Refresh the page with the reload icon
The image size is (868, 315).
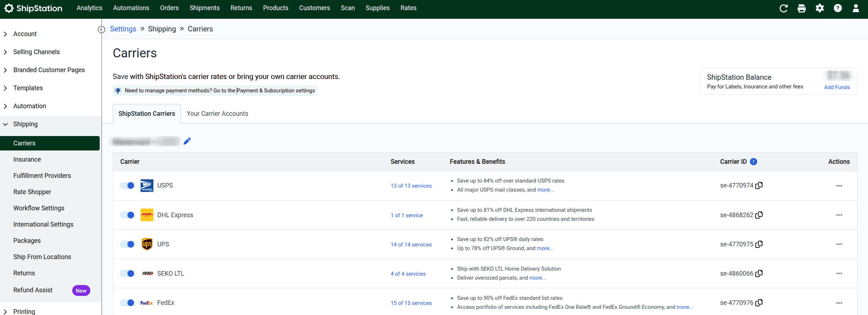point(783,8)
